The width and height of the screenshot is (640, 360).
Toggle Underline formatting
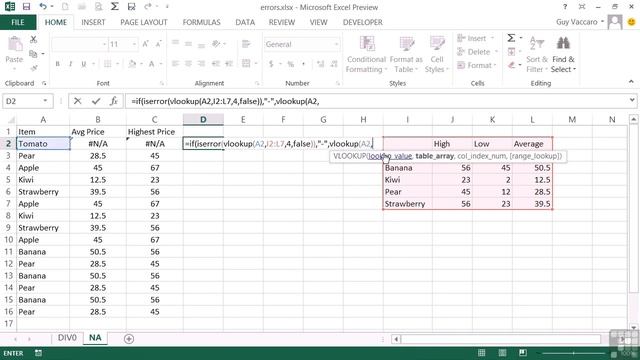tap(84, 64)
